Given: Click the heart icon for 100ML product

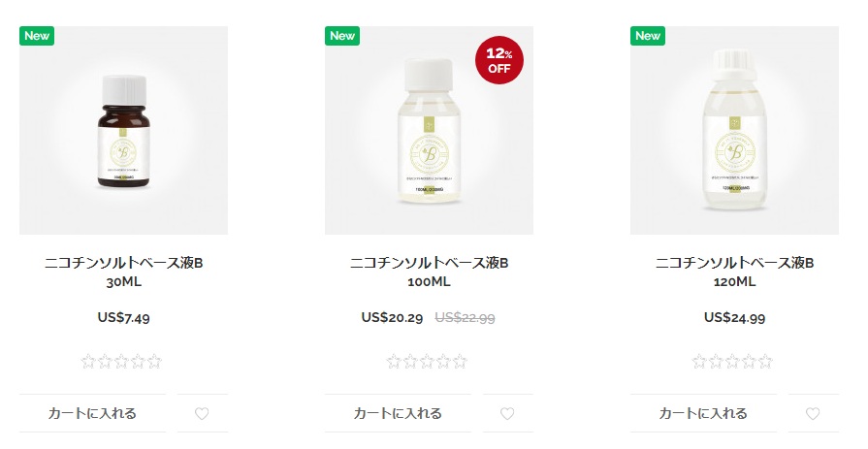Looking at the screenshot, I should (x=507, y=414).
